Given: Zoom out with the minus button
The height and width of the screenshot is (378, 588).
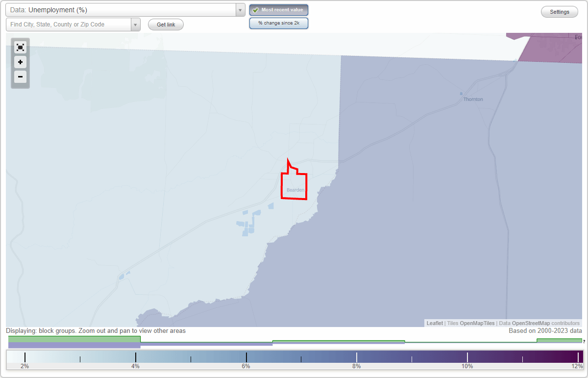Looking at the screenshot, I should tap(20, 77).
